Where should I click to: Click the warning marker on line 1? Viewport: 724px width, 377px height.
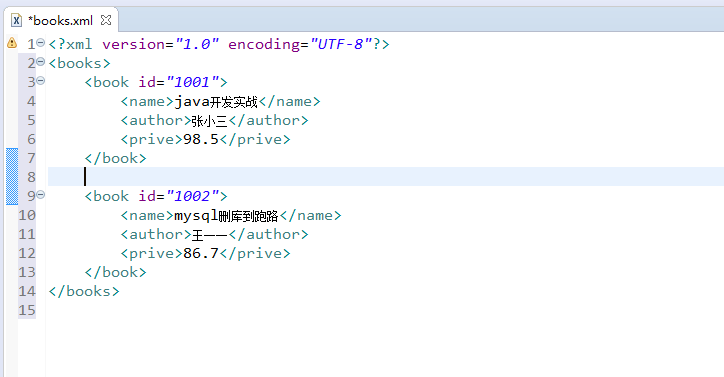pyautogui.click(x=12, y=43)
